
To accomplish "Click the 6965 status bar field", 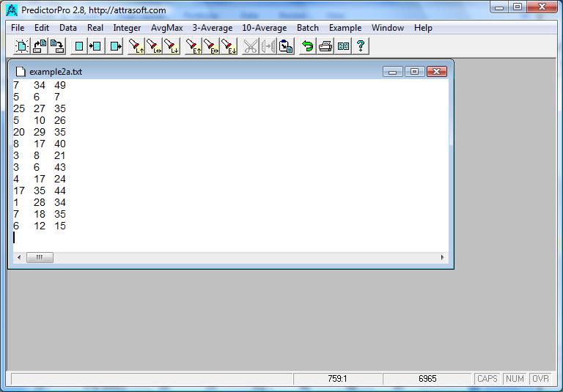I will [x=427, y=379].
